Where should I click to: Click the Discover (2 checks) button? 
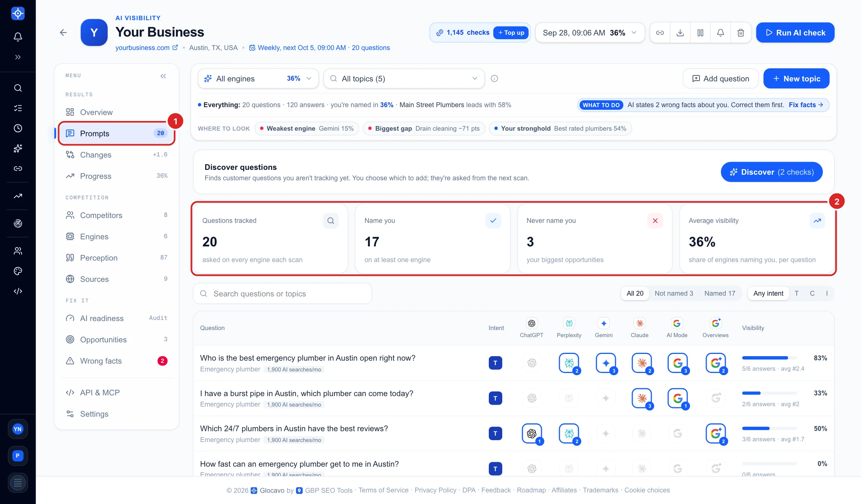772,172
